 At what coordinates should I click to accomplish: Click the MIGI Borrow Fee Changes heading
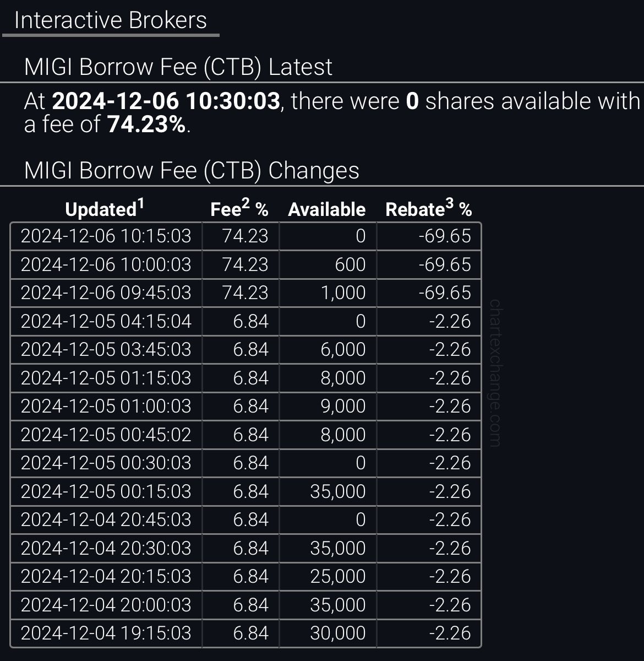(x=192, y=171)
